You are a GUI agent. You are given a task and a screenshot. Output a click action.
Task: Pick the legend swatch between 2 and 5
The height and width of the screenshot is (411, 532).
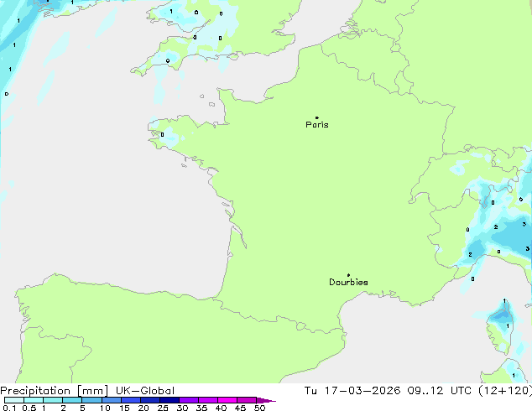pyautogui.click(x=72, y=400)
